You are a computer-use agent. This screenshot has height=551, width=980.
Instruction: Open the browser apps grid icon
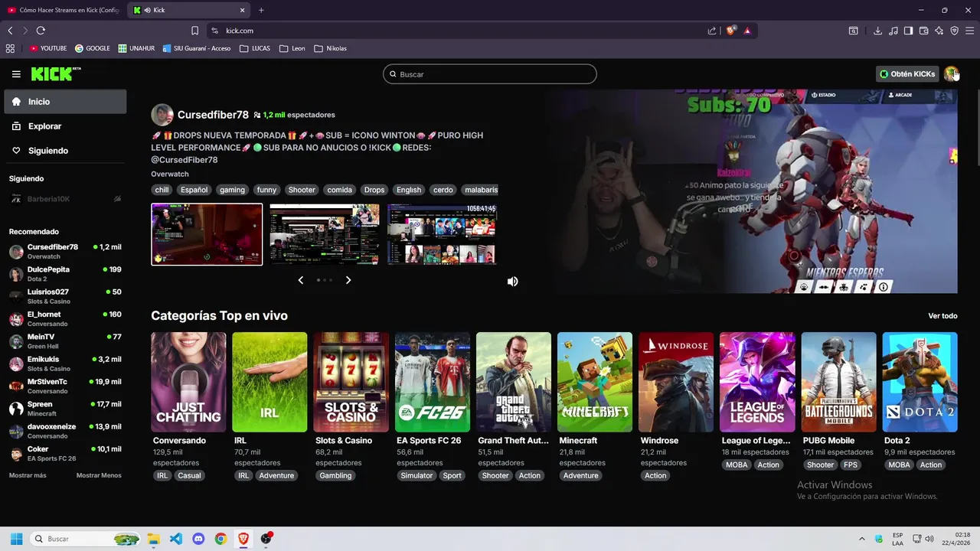10,48
